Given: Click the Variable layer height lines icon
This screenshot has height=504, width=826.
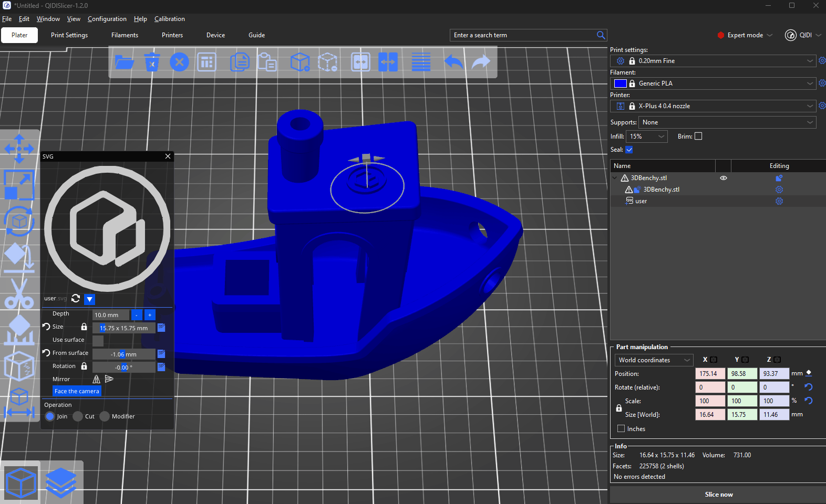Looking at the screenshot, I should tap(421, 62).
